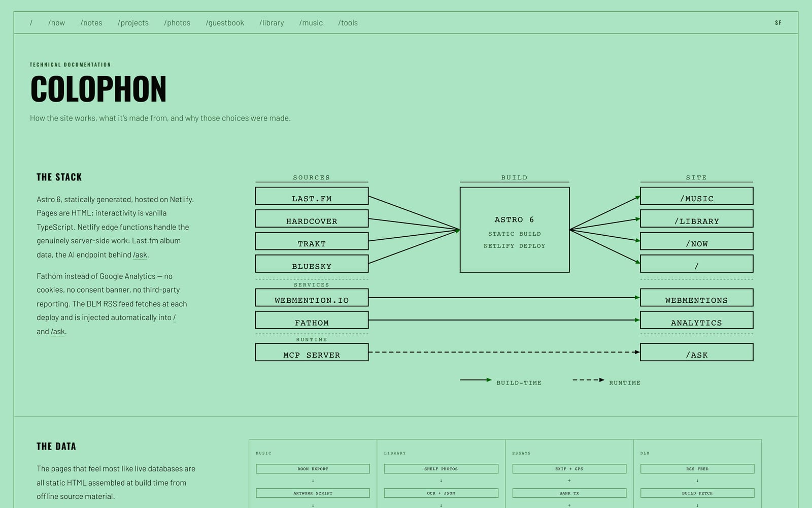Go to the /now page in nav

(x=56, y=23)
